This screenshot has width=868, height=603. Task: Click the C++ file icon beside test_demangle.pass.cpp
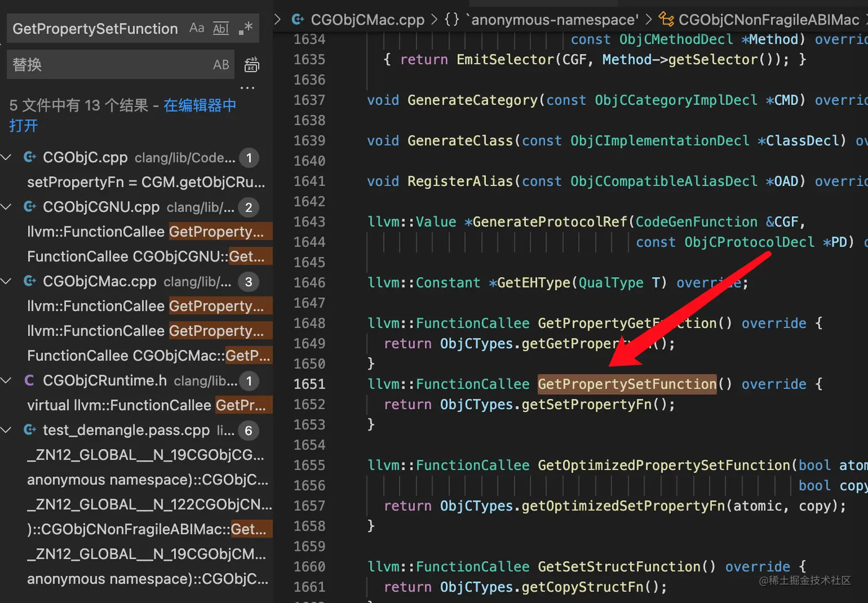pos(30,430)
